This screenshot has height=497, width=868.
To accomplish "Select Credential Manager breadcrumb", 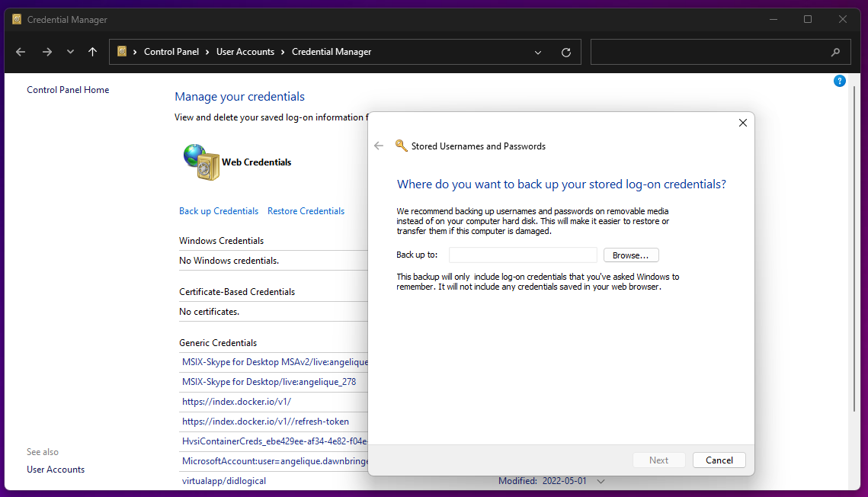I will (332, 52).
